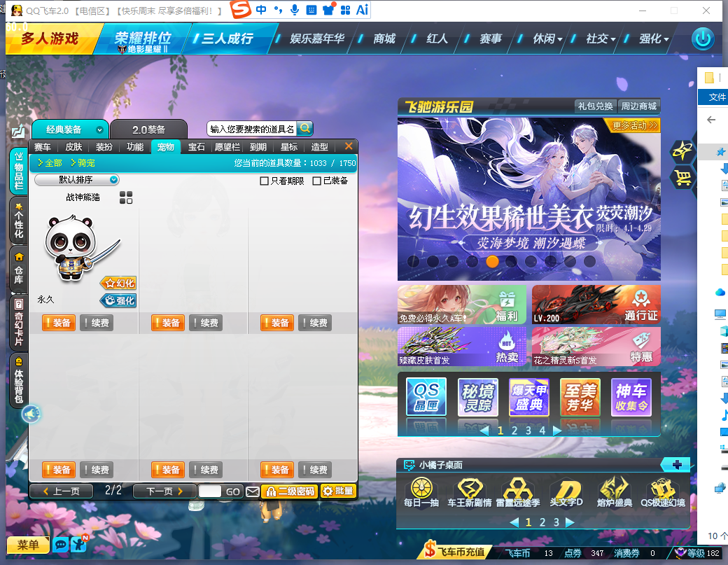Click the page number input box

[x=210, y=491]
